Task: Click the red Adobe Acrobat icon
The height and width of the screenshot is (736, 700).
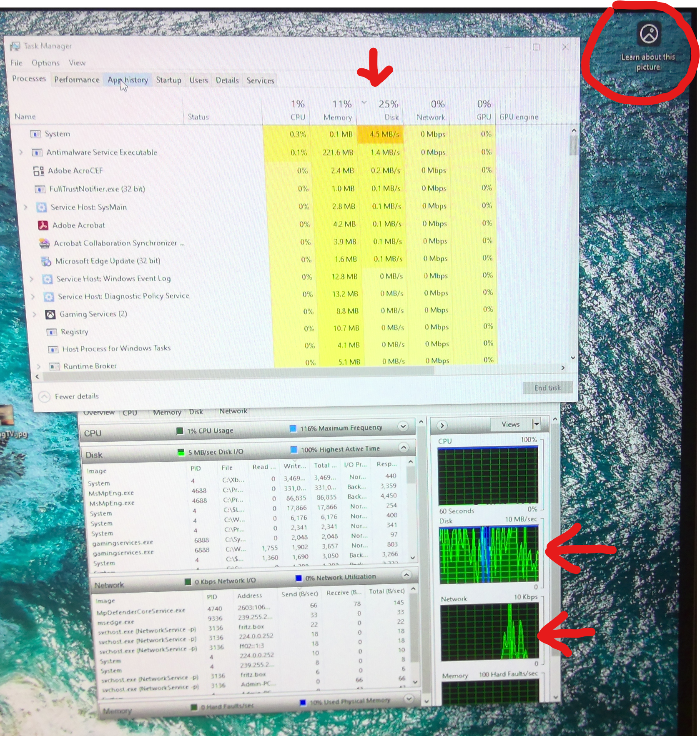Action: (x=43, y=225)
